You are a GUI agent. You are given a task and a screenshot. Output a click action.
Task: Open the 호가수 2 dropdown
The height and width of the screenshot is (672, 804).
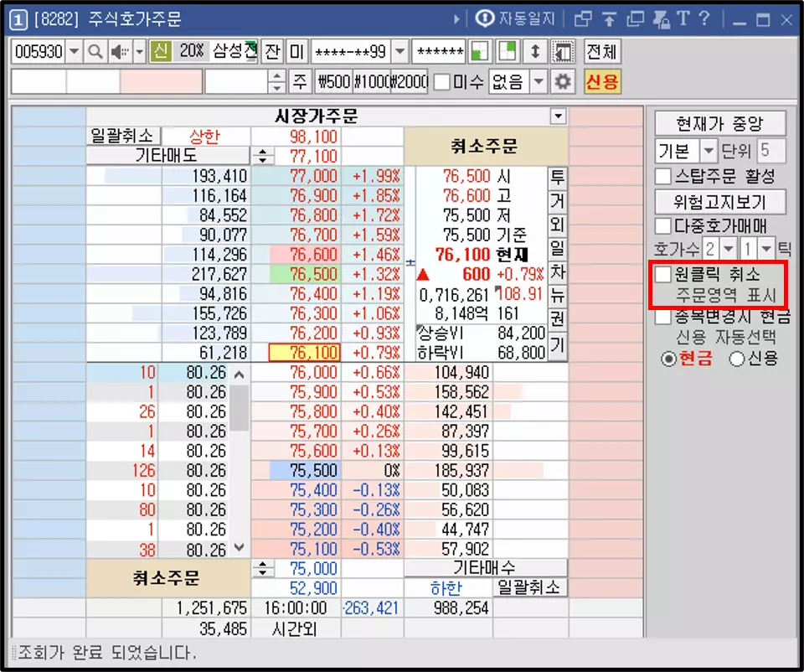pyautogui.click(x=728, y=250)
